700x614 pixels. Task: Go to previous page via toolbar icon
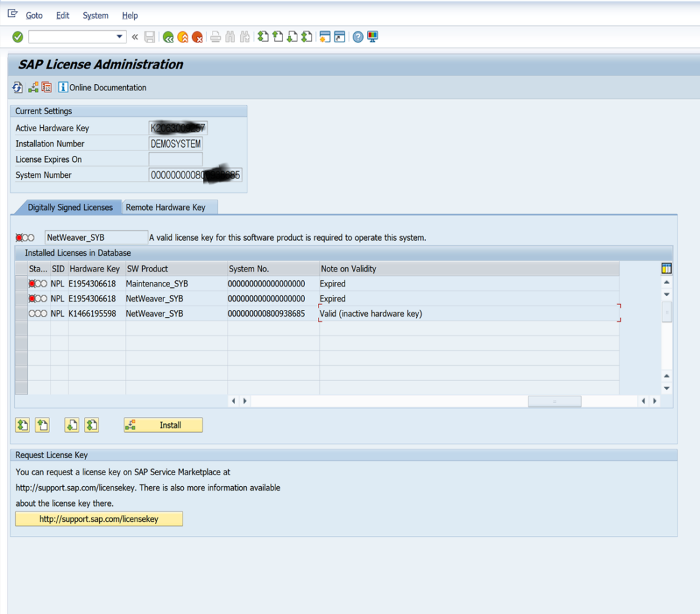278,37
